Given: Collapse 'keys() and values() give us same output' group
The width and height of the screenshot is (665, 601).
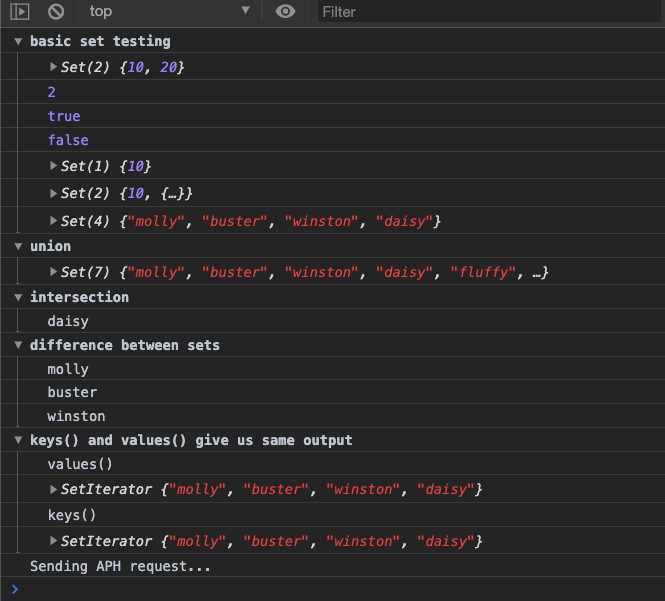Looking at the screenshot, I should coord(18,440).
